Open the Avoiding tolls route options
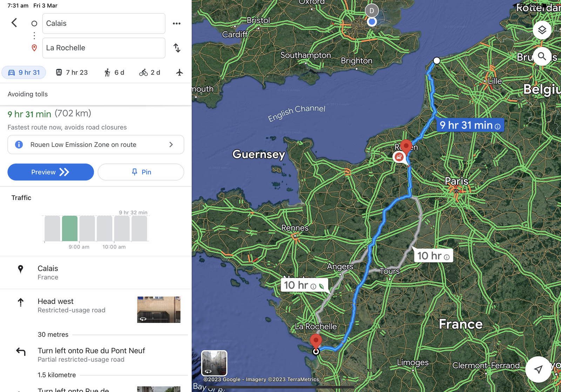This screenshot has width=561, height=392. (28, 94)
